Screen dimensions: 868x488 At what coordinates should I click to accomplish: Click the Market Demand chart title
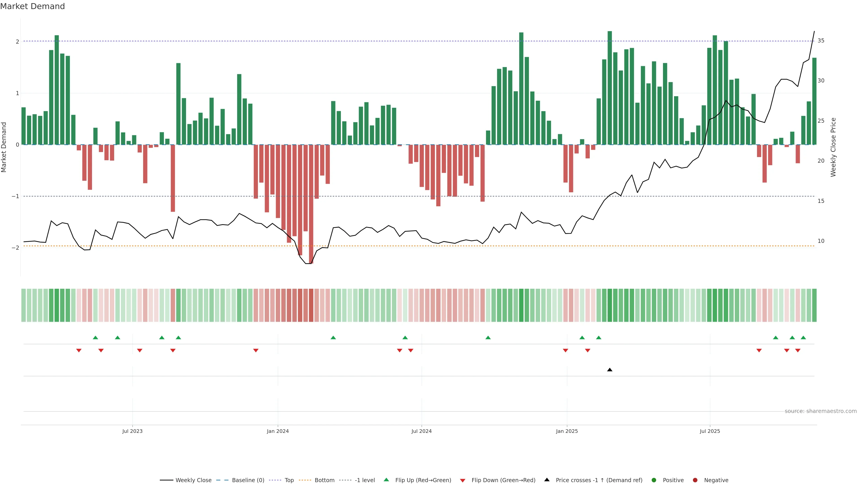[32, 6]
